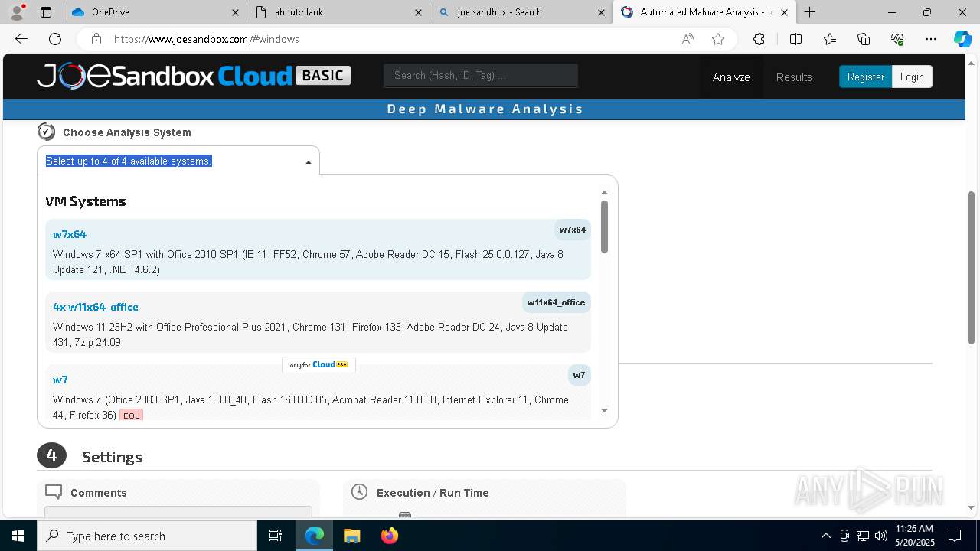This screenshot has width=980, height=551.
Task: Click the Comments text box
Action: pyautogui.click(x=178, y=511)
